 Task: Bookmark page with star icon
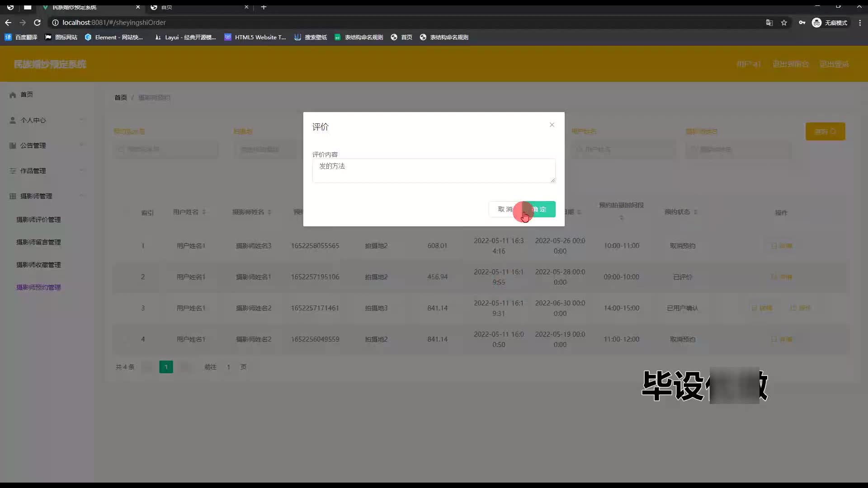784,23
